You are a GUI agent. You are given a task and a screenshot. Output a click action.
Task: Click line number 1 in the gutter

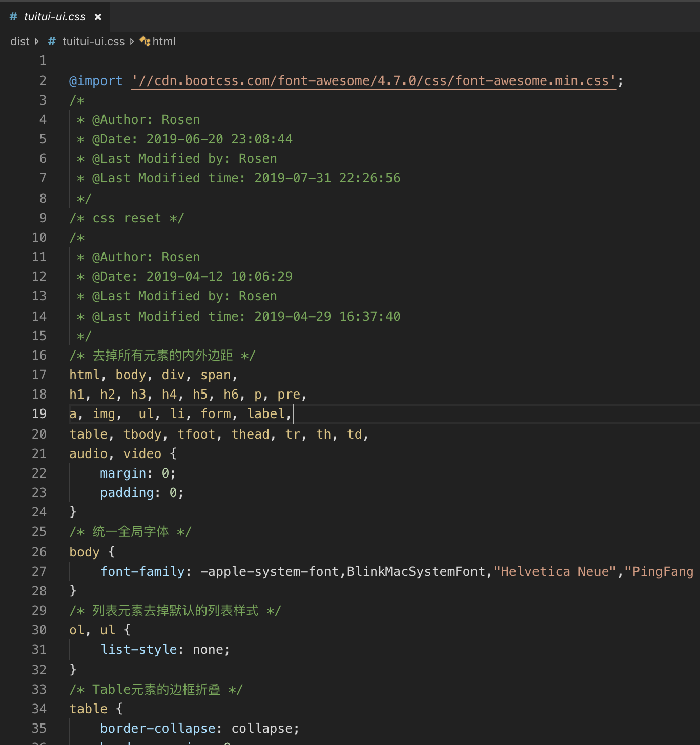tap(43, 60)
